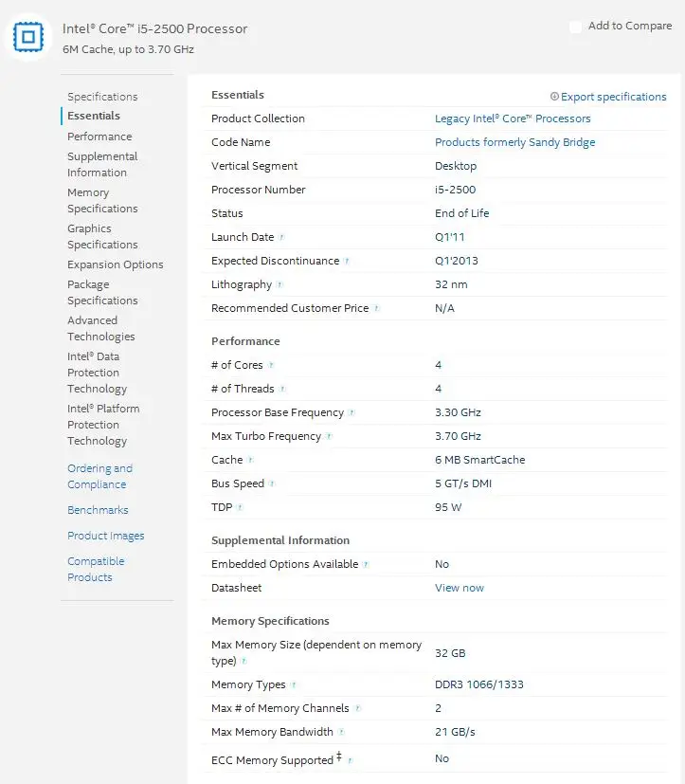Click info icon next to TDP

tap(240, 507)
